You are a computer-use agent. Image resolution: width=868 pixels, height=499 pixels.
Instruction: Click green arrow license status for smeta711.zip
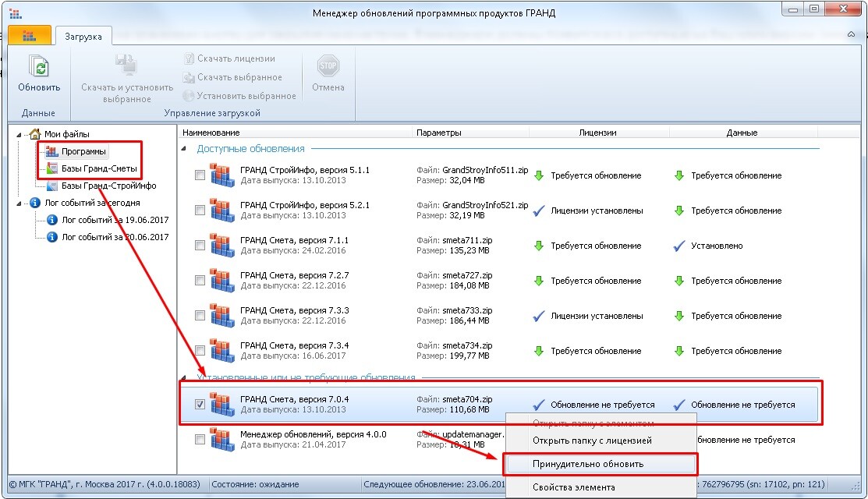click(539, 246)
